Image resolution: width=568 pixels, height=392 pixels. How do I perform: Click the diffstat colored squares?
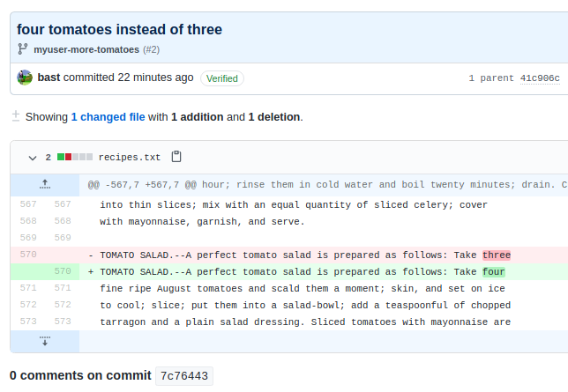coord(75,158)
